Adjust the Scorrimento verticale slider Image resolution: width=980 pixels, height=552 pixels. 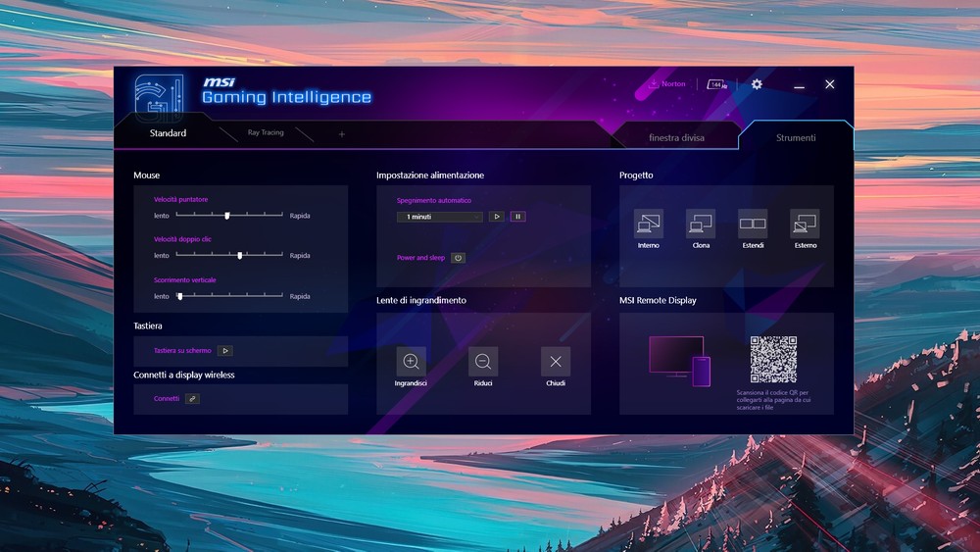(229, 296)
